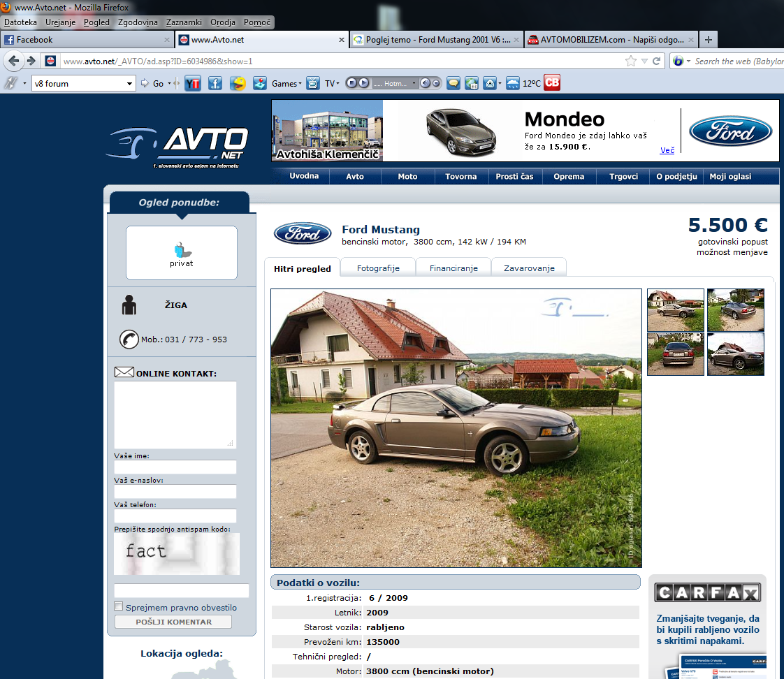
Task: Click the Vaš e-naslov input field
Action: coord(175,492)
